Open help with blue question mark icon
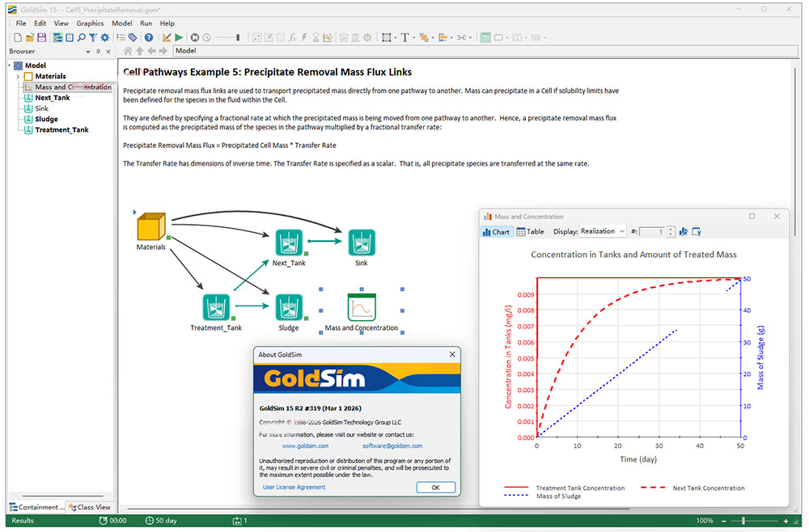Screen dimensions: 809x532 coord(149,37)
